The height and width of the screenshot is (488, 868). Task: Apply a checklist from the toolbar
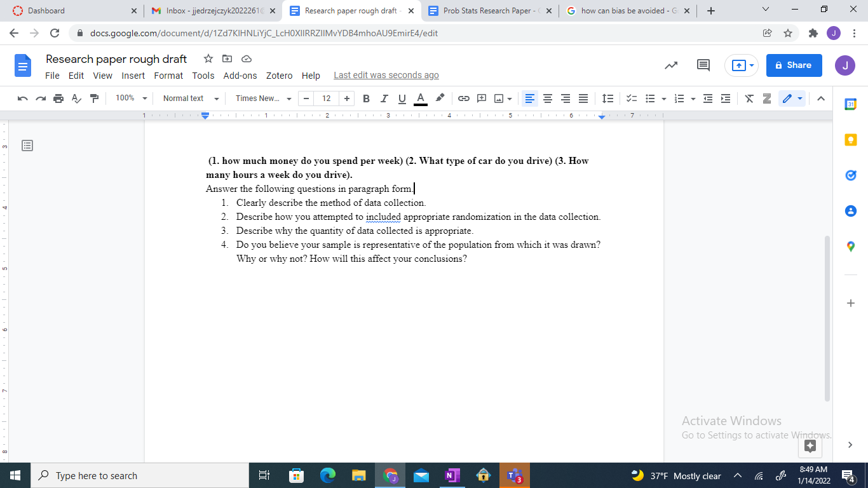coord(631,98)
